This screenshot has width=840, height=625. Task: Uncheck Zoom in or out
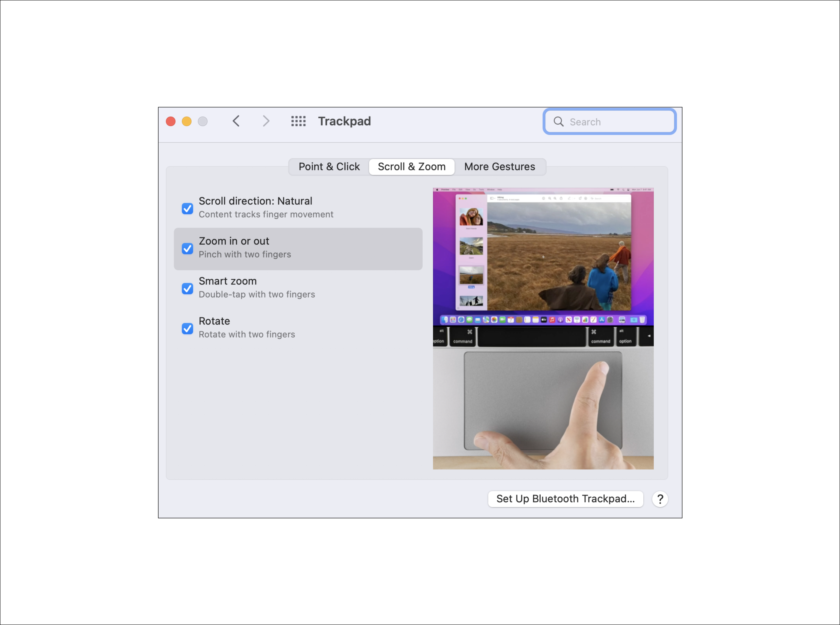[x=188, y=249]
